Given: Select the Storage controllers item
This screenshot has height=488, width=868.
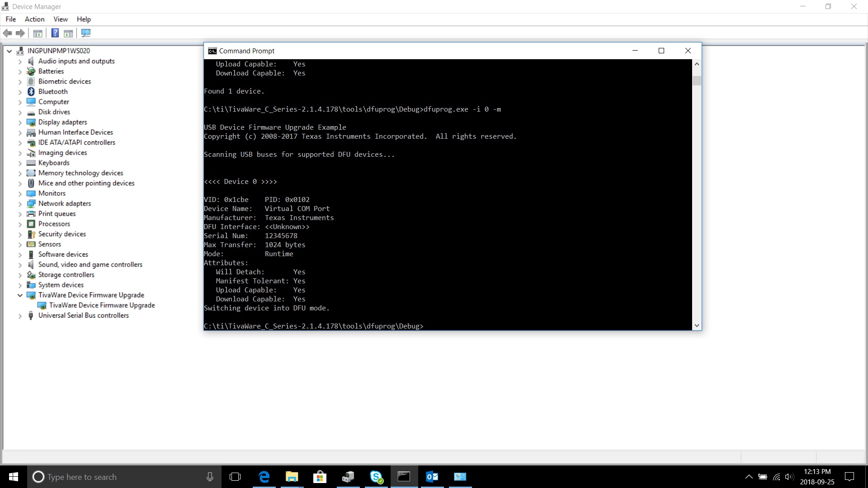Looking at the screenshot, I should click(x=66, y=275).
